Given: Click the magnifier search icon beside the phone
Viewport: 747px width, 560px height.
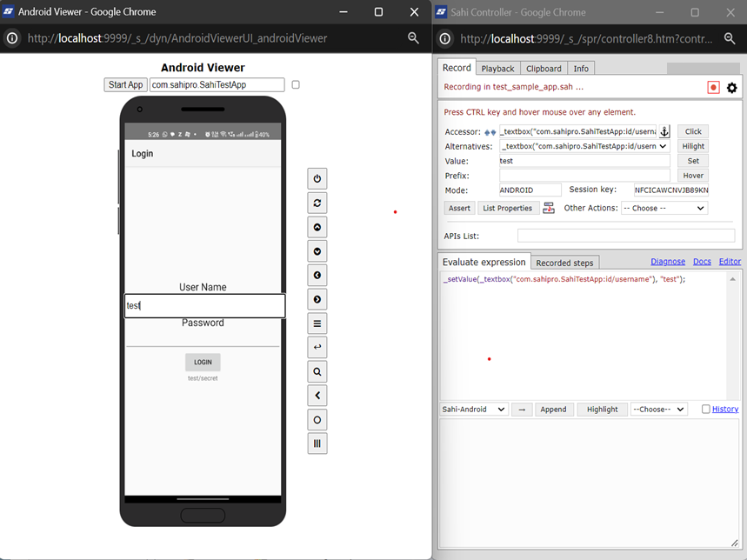Looking at the screenshot, I should pyautogui.click(x=317, y=371).
